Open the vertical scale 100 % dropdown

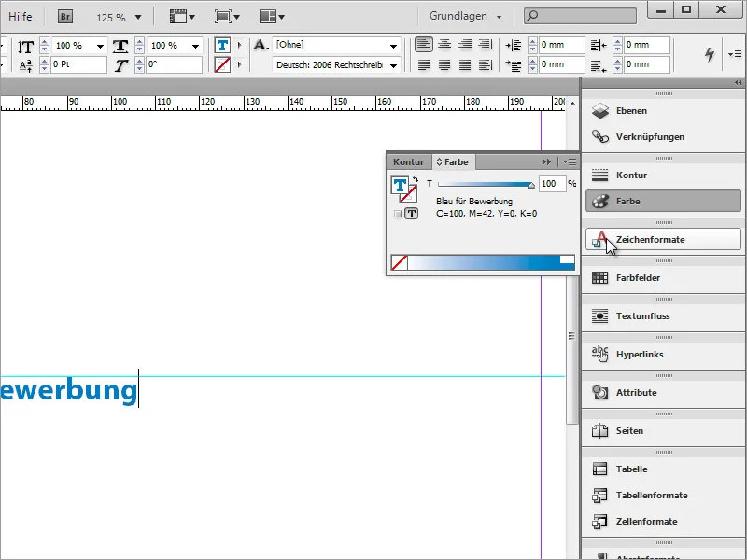pos(101,46)
